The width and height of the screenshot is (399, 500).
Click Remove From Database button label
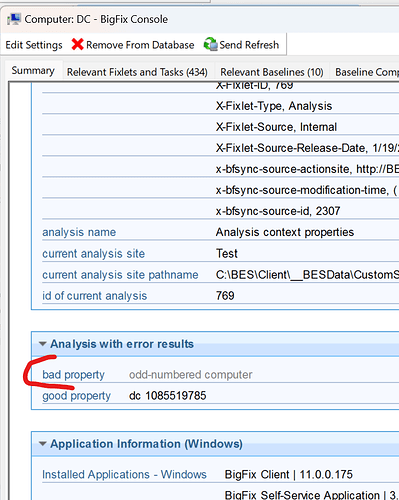[140, 45]
